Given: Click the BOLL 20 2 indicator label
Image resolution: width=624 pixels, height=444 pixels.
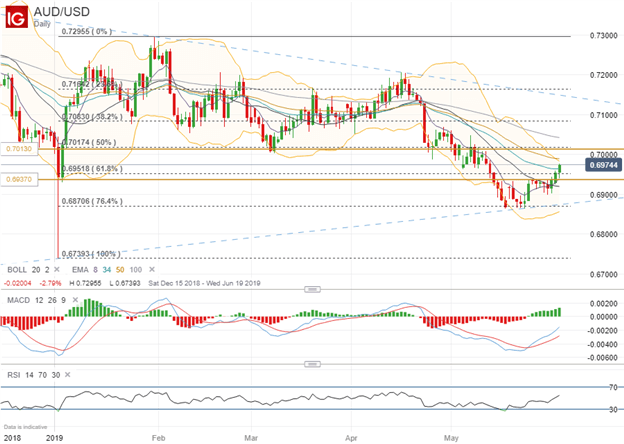Looking at the screenshot, I should (28, 270).
